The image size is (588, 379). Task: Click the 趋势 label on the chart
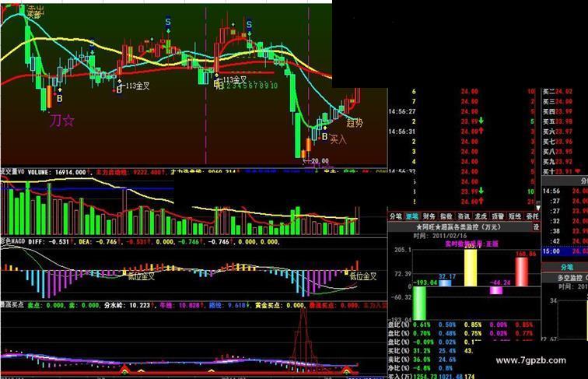(x=355, y=122)
